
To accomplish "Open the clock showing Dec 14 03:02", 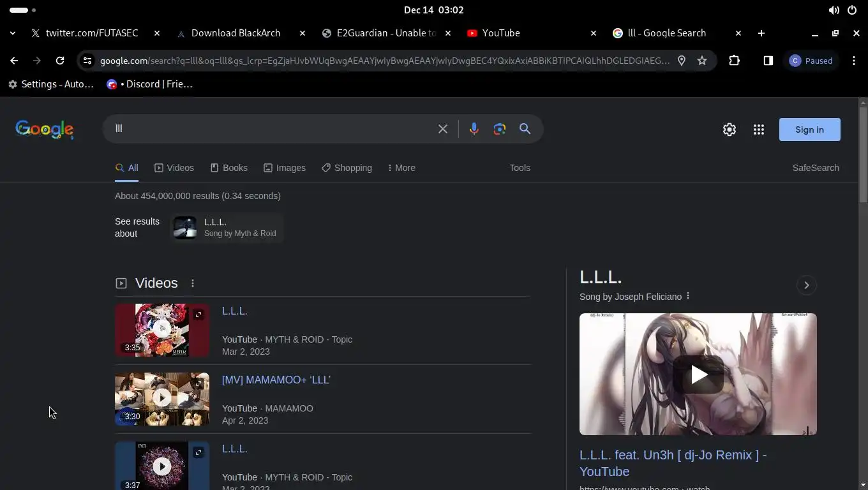I will (x=434, y=10).
